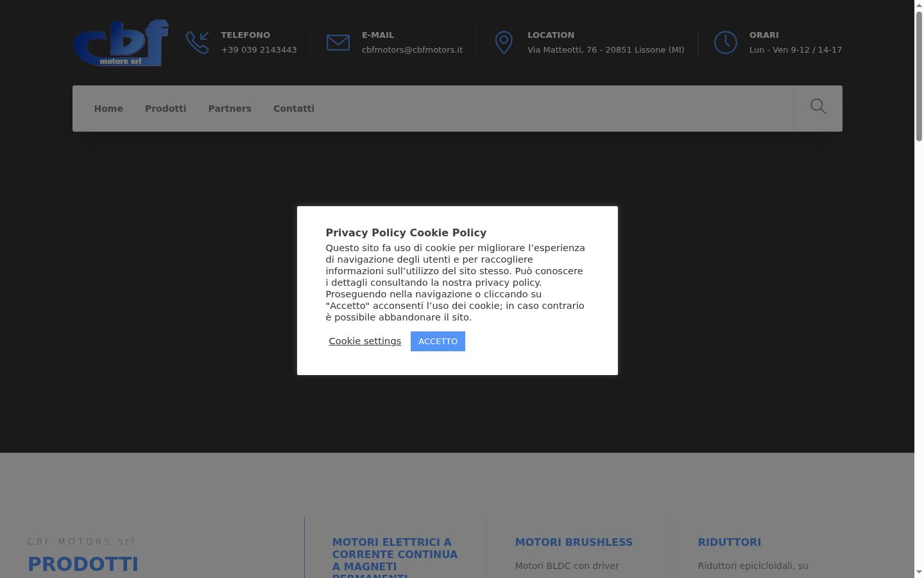Click the cbfmotors@cbfmotors.it email address
Screen dimensions: 924x578
click(x=412, y=49)
